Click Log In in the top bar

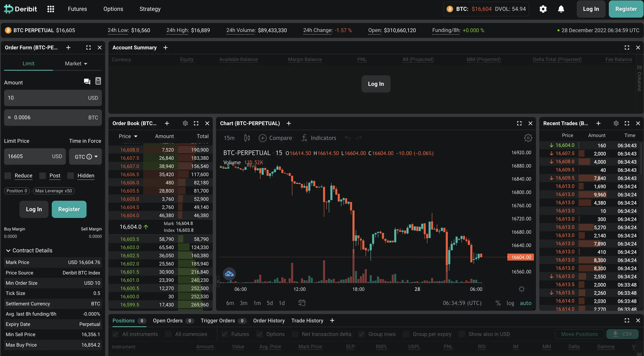pos(591,9)
